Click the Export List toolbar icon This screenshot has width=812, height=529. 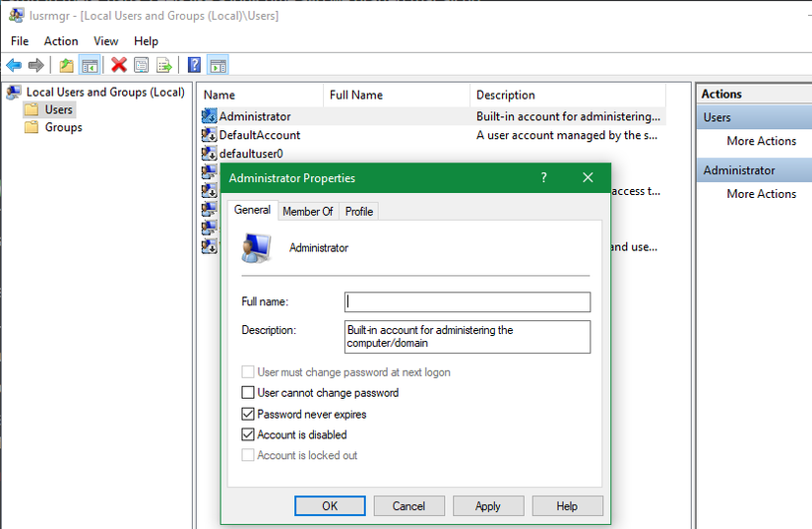tap(163, 65)
